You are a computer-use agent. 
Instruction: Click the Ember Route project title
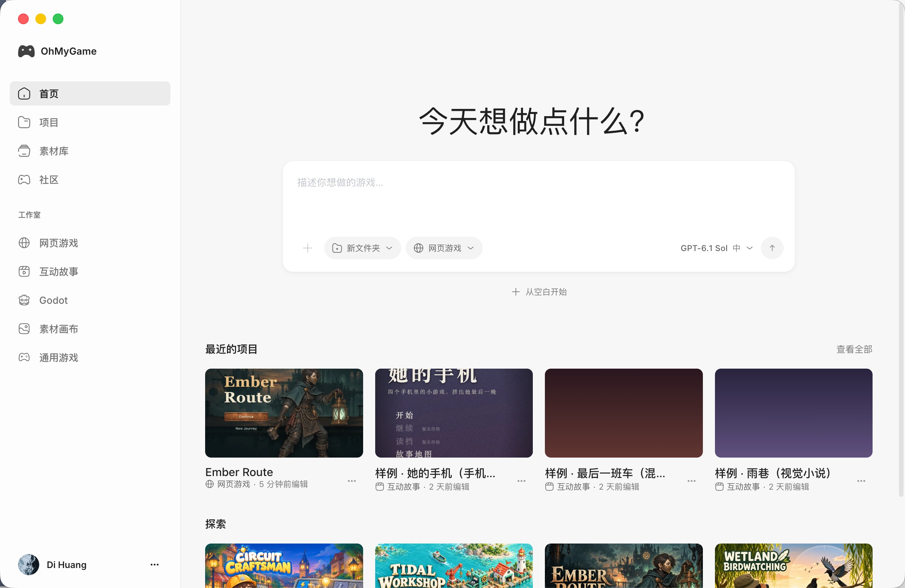click(x=239, y=472)
